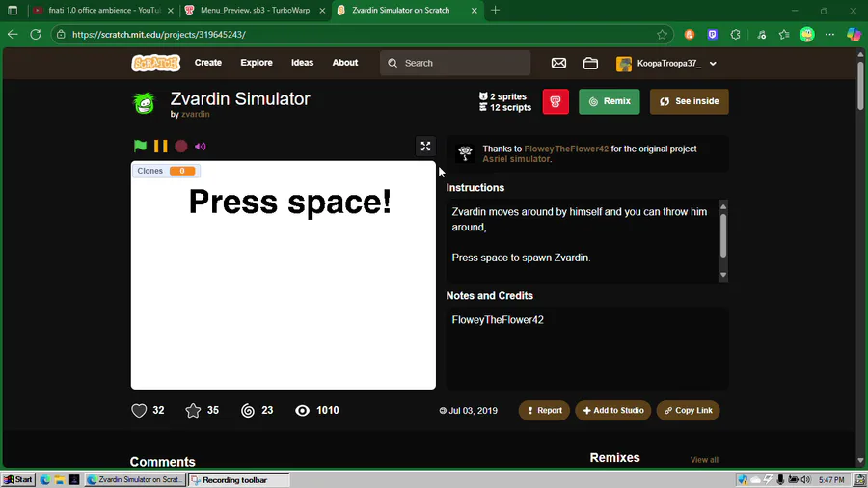This screenshot has height=488, width=868.
Task: Open the Explore menu item
Action: (257, 63)
